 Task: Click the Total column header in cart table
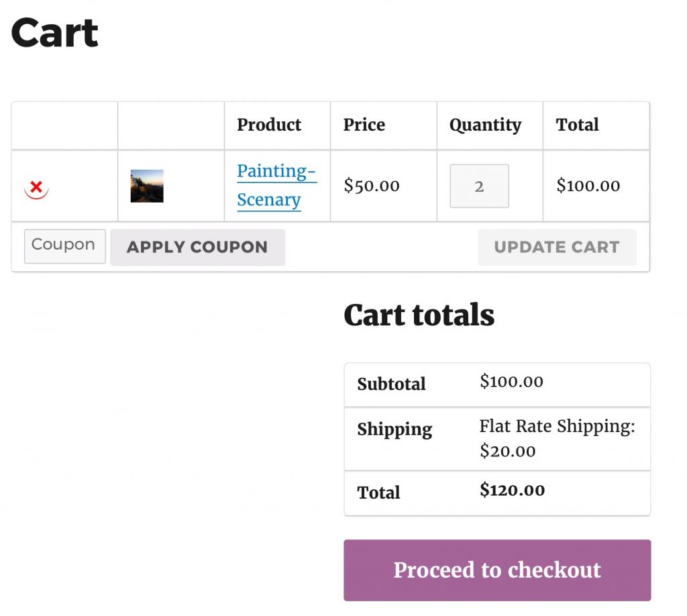pyautogui.click(x=577, y=125)
